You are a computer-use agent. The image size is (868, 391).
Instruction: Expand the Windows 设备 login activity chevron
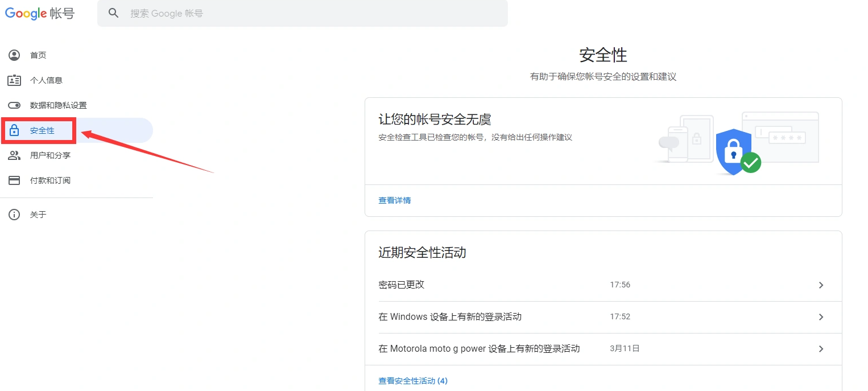[821, 317]
